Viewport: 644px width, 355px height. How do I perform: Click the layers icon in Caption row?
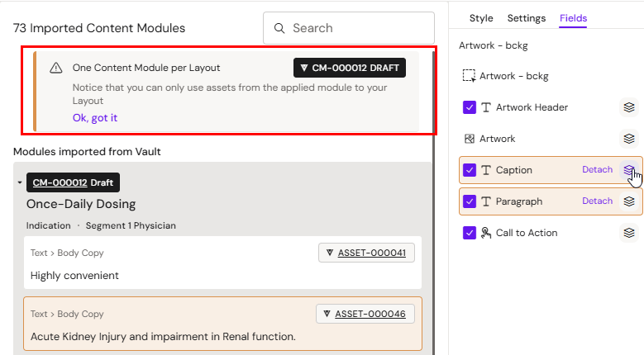pos(629,170)
